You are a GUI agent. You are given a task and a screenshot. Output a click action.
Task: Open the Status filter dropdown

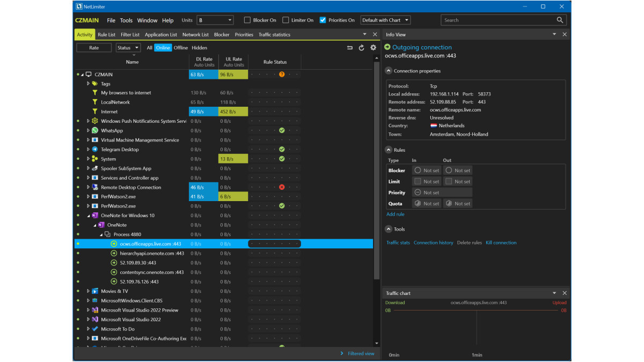[128, 48]
